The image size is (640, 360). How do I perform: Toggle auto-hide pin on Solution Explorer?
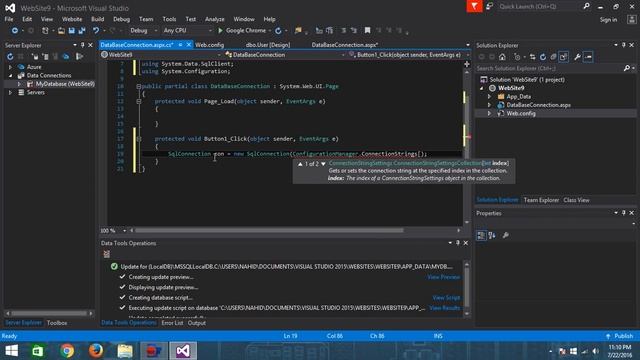click(x=624, y=45)
